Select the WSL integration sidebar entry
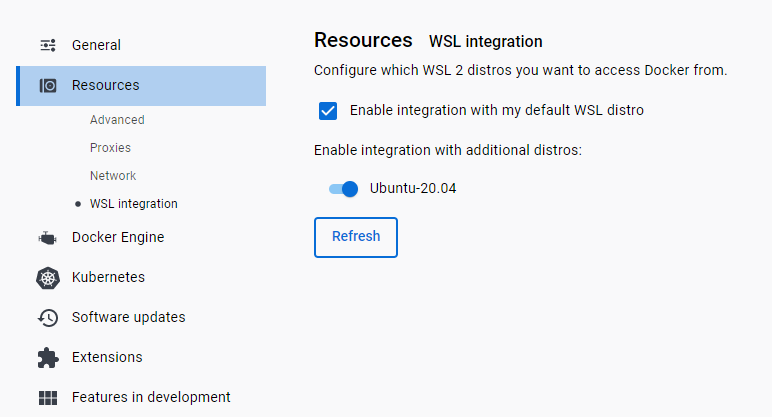 tap(134, 204)
